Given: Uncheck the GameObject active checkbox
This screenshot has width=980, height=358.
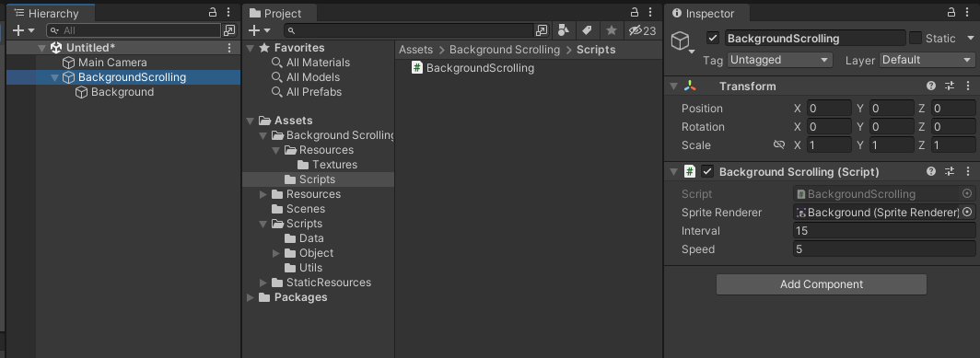Looking at the screenshot, I should 713,39.
